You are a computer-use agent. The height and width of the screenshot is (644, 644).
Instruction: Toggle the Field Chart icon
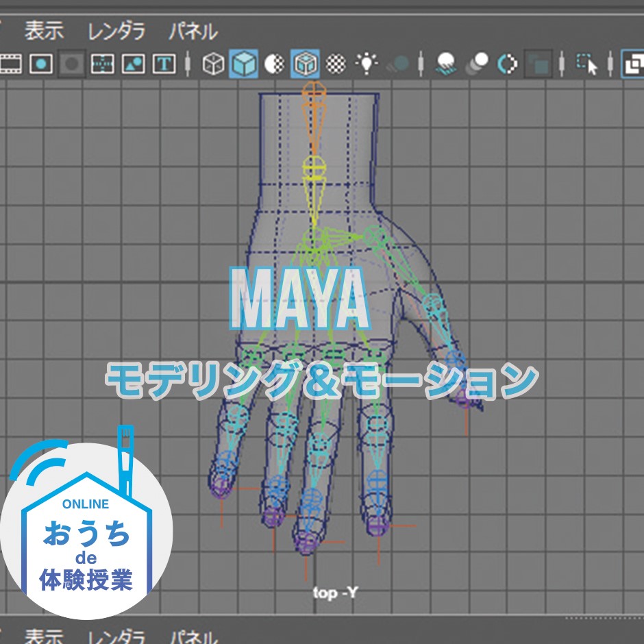102,64
